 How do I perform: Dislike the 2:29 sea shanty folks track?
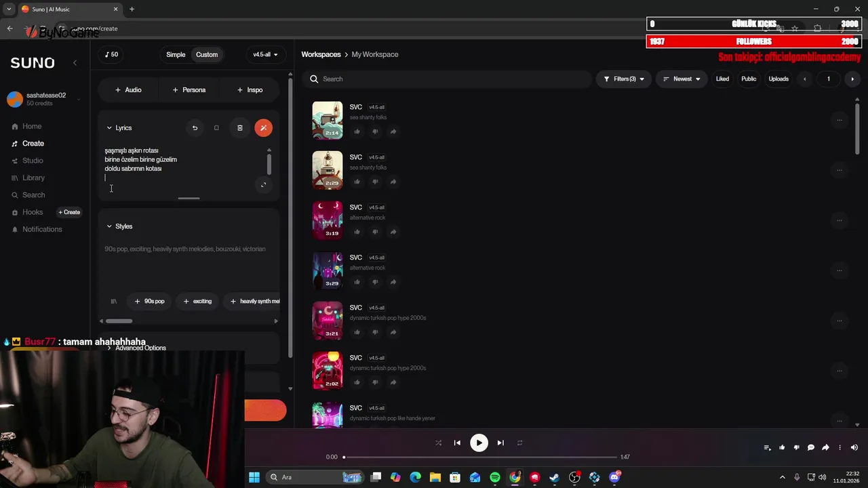point(375,182)
